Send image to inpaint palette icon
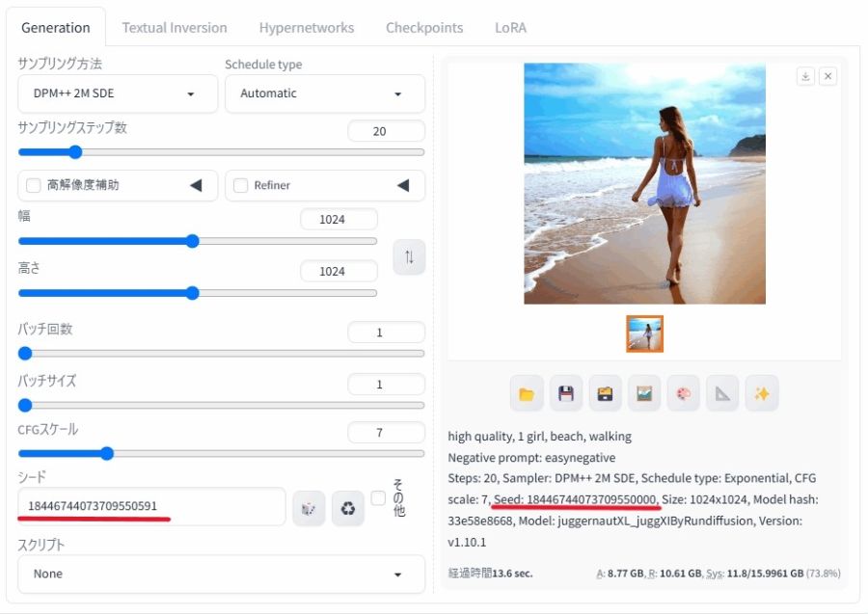868x614 pixels. (x=684, y=393)
